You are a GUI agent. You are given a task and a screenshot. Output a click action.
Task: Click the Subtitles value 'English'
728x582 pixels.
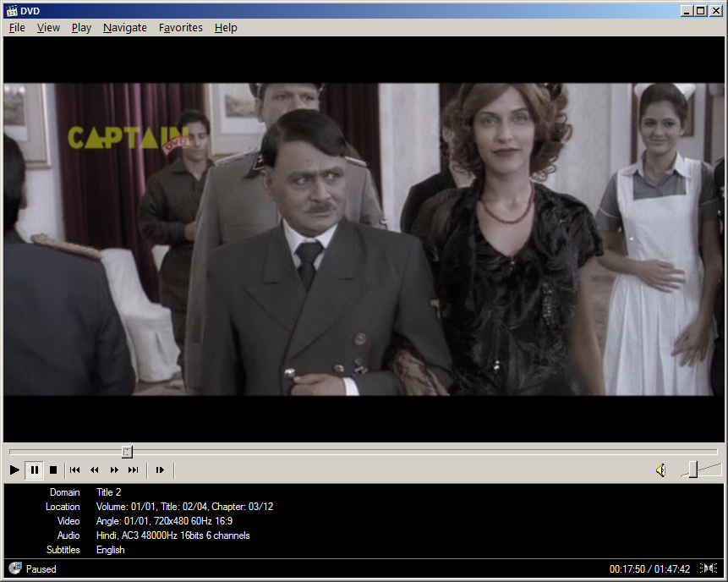pyautogui.click(x=111, y=550)
